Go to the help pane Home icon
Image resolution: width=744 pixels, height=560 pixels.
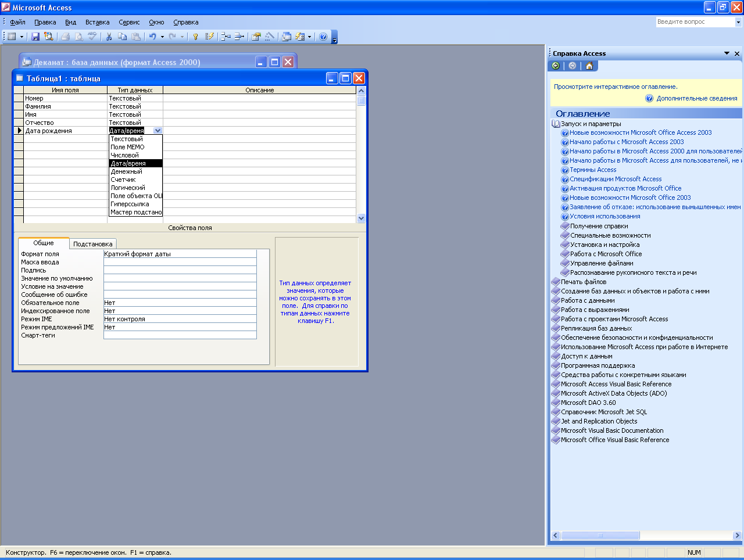click(589, 66)
